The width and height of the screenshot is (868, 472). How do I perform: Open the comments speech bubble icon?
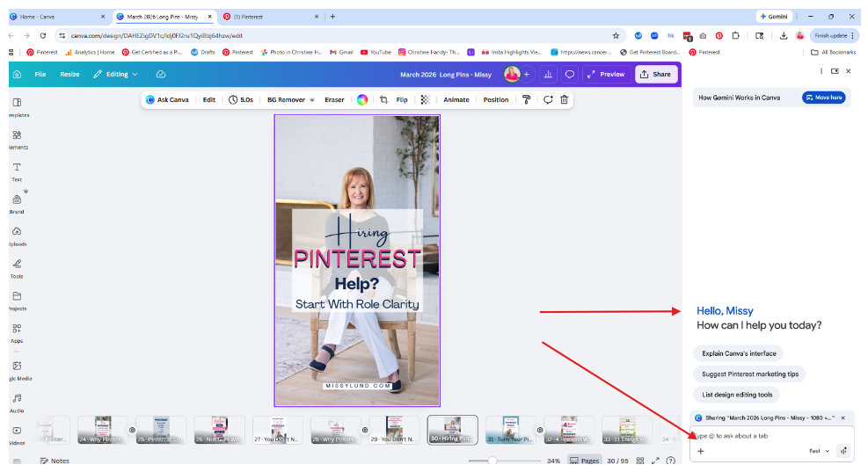(x=569, y=75)
